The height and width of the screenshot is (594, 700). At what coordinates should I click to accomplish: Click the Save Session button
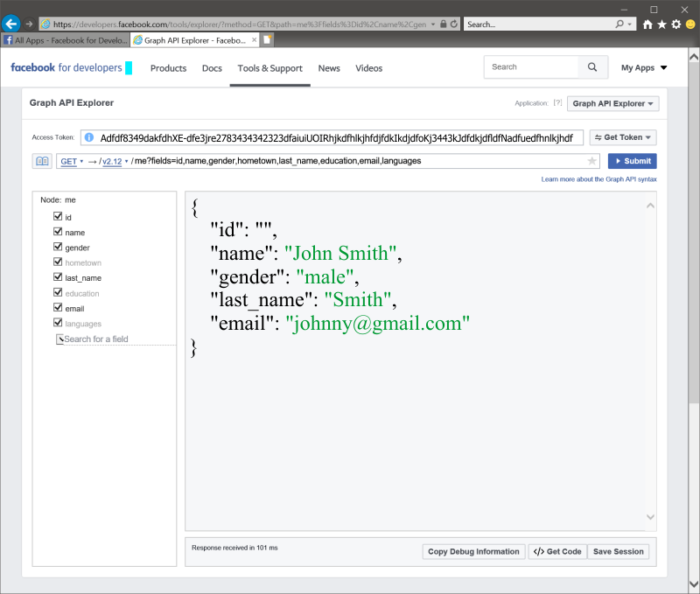618,552
